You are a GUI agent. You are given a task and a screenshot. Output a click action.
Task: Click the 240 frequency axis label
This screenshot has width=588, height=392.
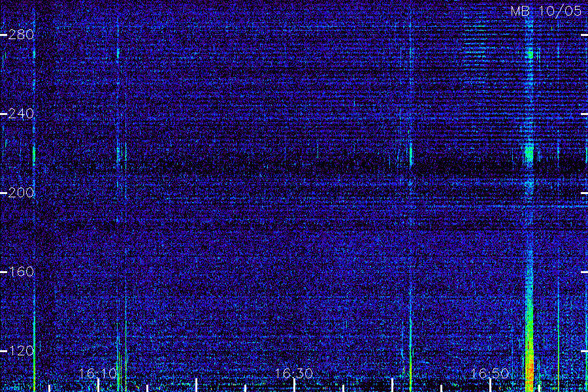[x=21, y=114]
